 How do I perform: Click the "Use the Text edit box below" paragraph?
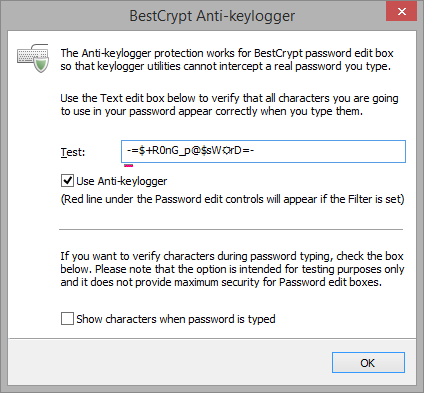[x=229, y=104]
